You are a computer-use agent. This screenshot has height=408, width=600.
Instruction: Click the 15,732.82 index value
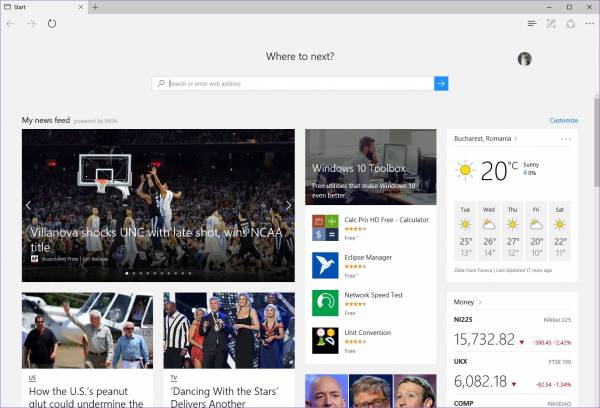pyautogui.click(x=484, y=339)
